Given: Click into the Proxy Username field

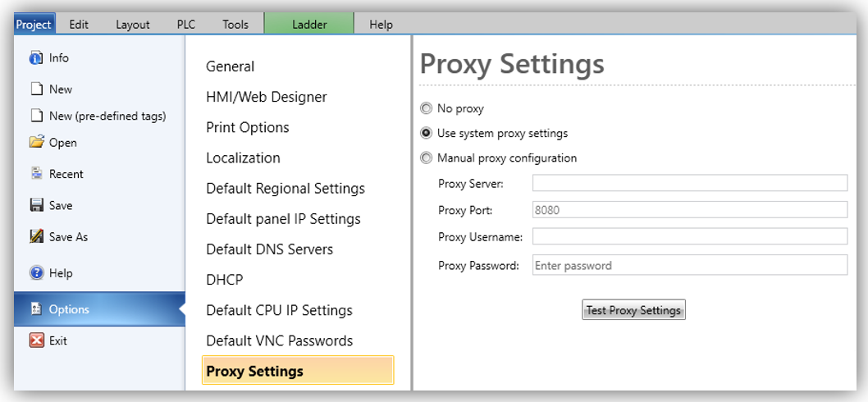Looking at the screenshot, I should 690,236.
